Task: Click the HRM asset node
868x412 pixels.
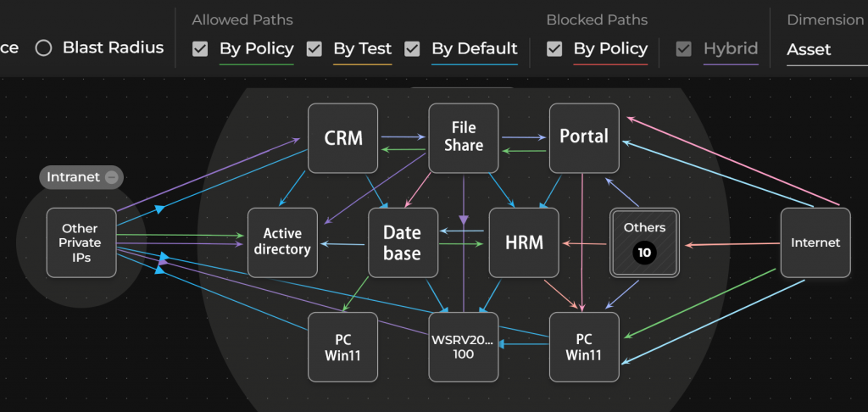Action: (524, 242)
